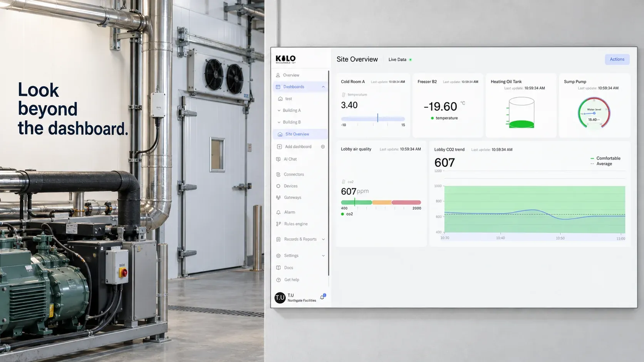This screenshot has height=362, width=644.
Task: Click the Add dashboard link
Action: click(298, 147)
